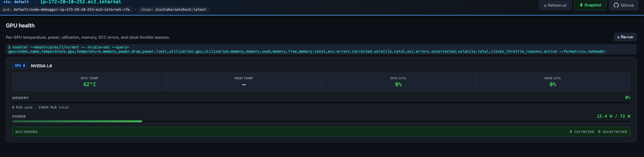Click the ECC ERRORS label
Viewport: 644px width, 157px height.
(x=26, y=132)
